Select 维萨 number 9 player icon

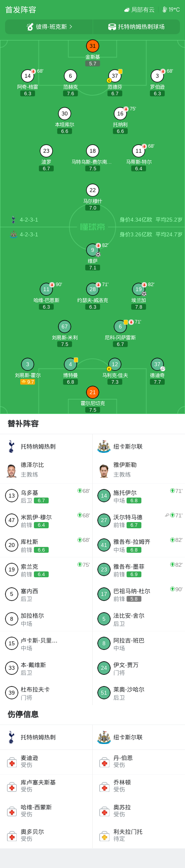[92, 250]
